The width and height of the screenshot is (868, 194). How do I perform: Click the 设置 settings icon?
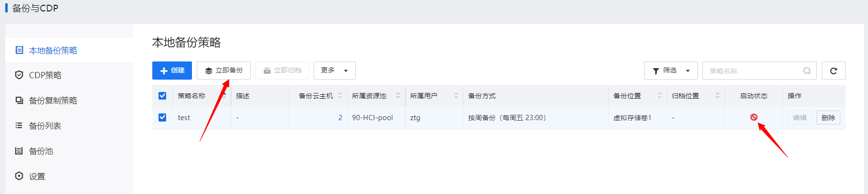(x=19, y=176)
